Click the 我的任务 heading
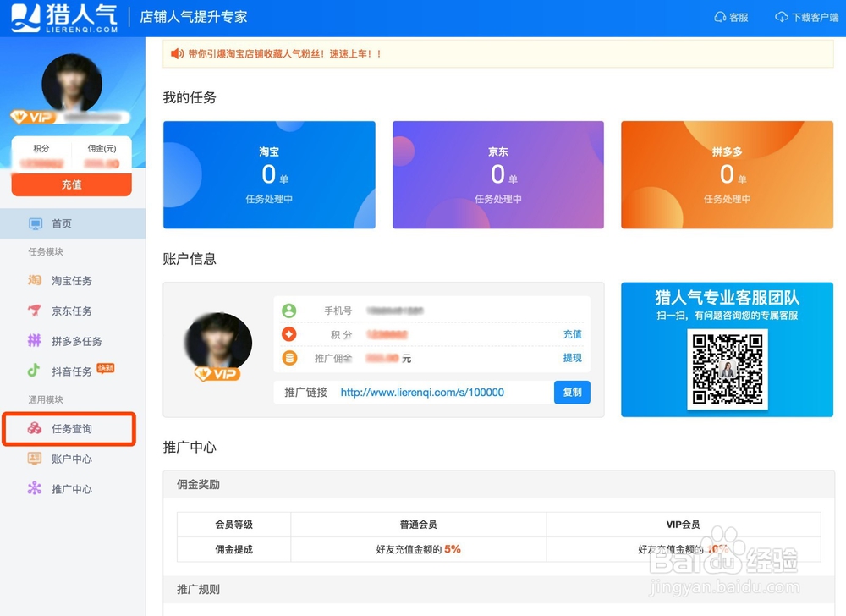Screen dimensions: 846x616 [190, 97]
